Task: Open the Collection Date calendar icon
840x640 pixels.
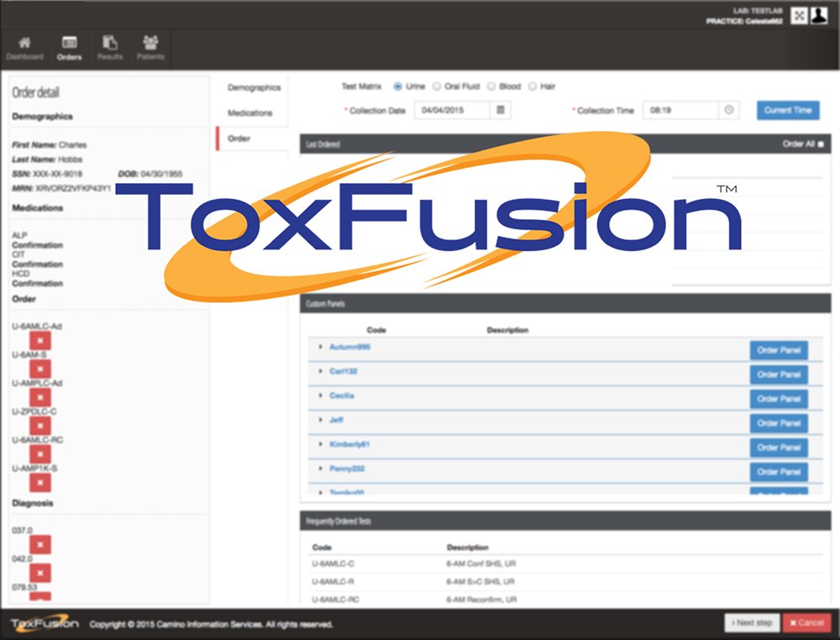Action: [x=501, y=110]
